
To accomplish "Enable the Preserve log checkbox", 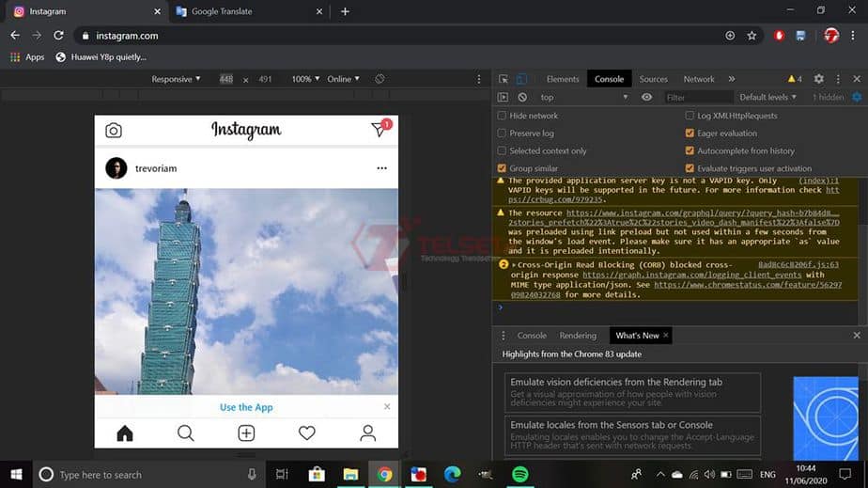I will [502, 134].
